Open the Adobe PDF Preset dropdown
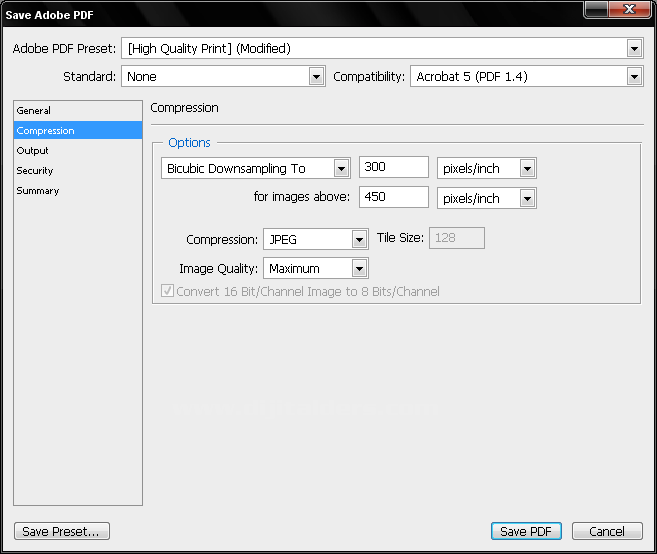657x554 pixels. tap(382, 49)
